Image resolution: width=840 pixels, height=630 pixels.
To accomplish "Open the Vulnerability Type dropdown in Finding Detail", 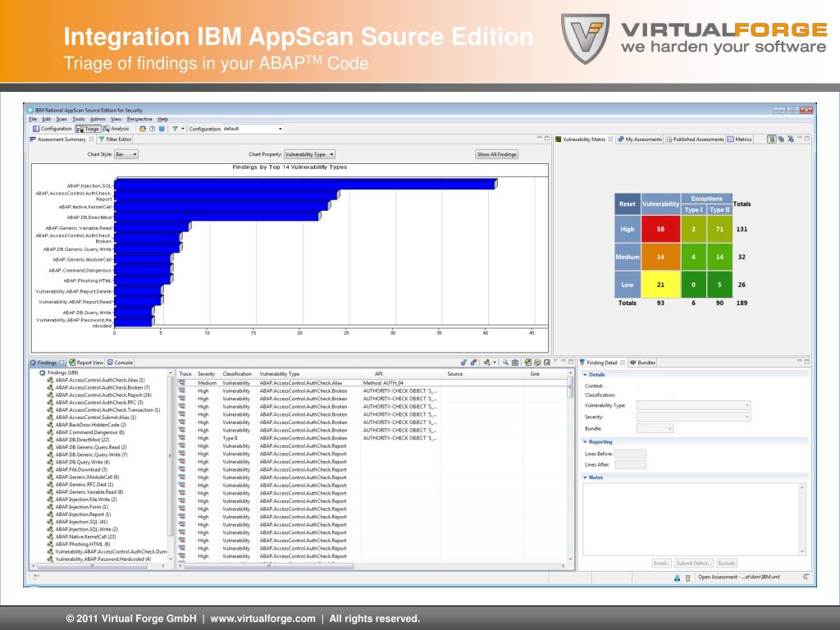I will (693, 405).
